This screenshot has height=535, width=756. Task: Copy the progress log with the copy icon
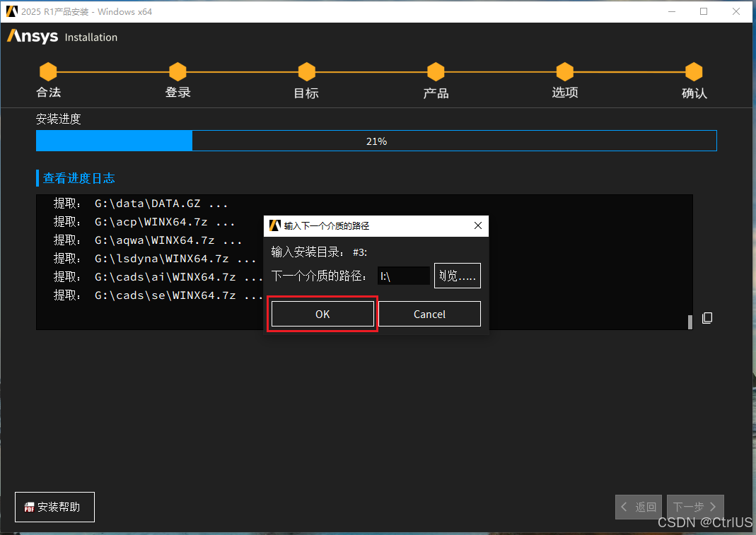tap(706, 317)
